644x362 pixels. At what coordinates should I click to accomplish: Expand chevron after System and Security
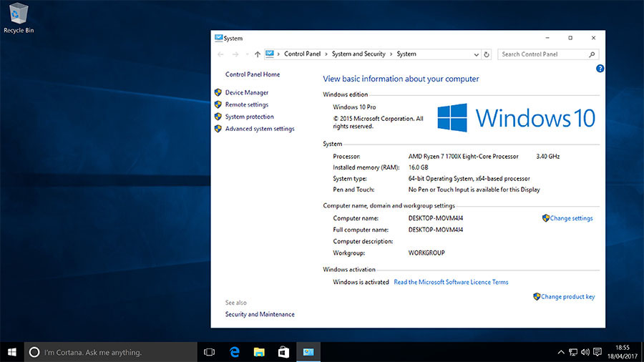point(391,54)
